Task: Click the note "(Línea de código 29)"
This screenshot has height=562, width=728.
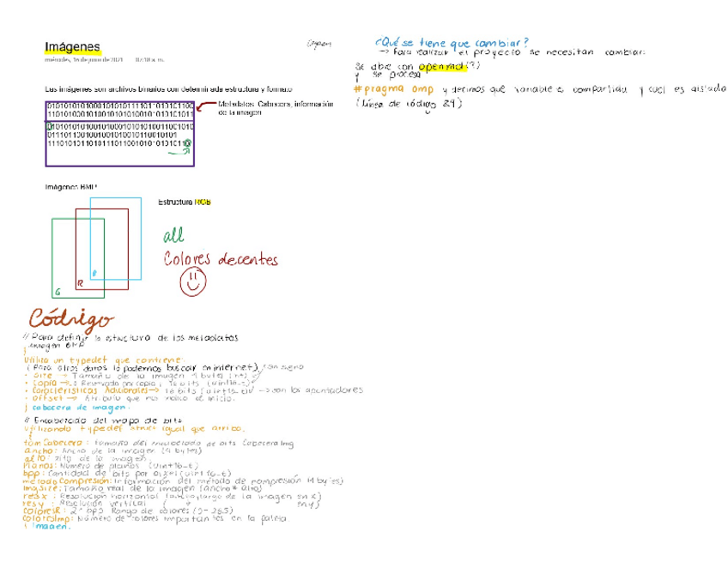Action: tap(409, 104)
